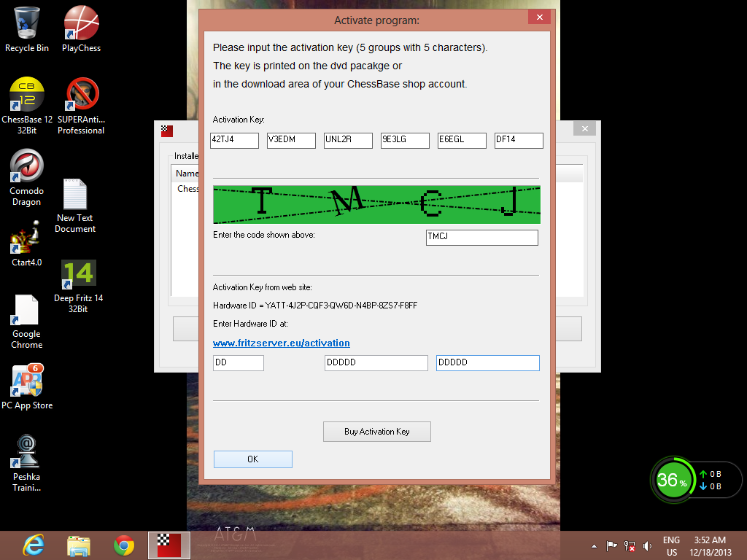Click the chess program taskbar button
Image resolution: width=747 pixels, height=560 pixels.
[x=169, y=545]
